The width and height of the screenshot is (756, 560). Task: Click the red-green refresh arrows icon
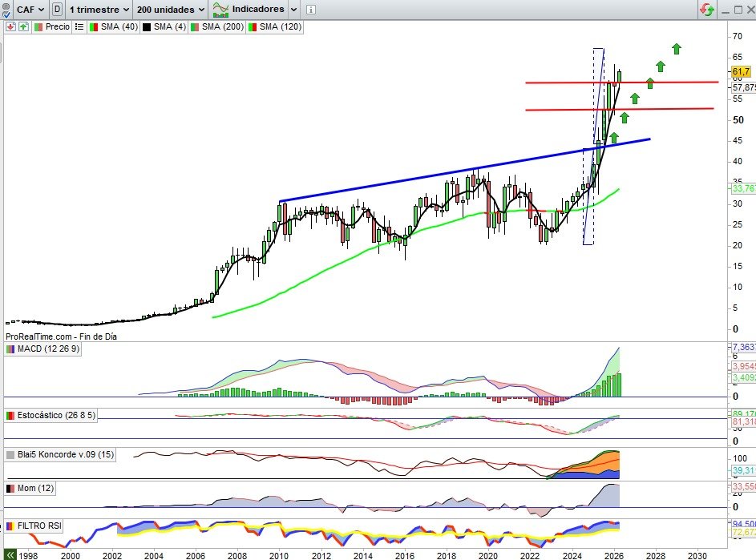pyautogui.click(x=707, y=10)
